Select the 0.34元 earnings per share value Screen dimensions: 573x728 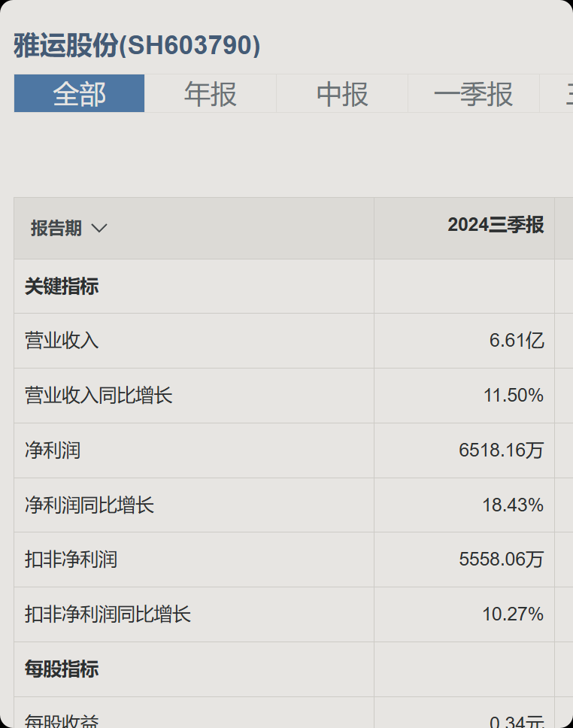[517, 721]
